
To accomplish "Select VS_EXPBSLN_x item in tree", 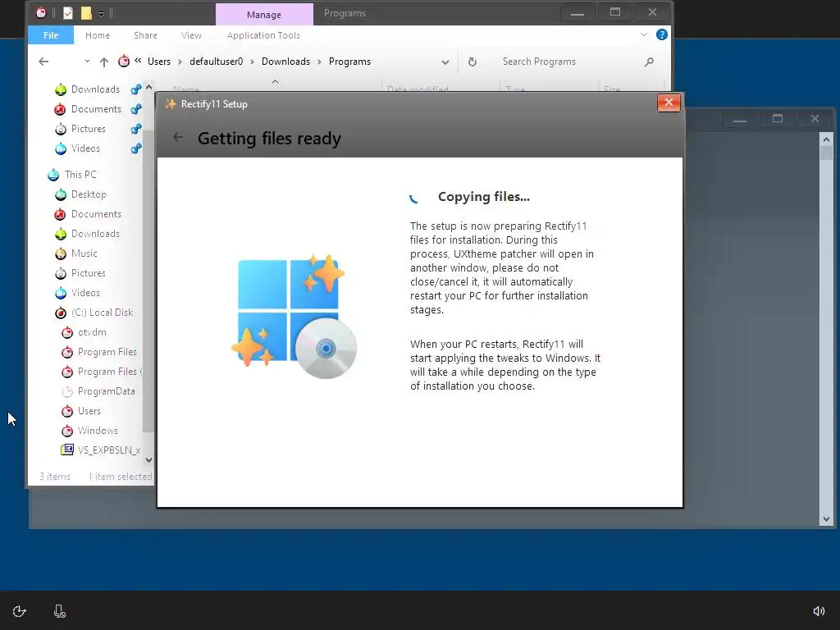I will 109,450.
